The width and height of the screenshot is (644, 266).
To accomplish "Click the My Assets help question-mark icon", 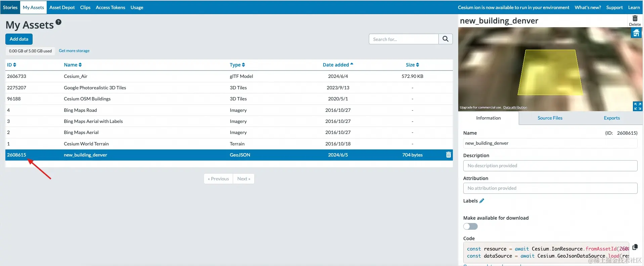I will pyautogui.click(x=58, y=22).
